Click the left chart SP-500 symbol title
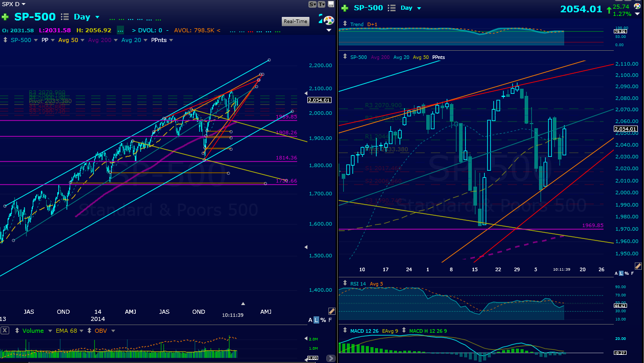This screenshot has height=363, width=644. [35, 17]
